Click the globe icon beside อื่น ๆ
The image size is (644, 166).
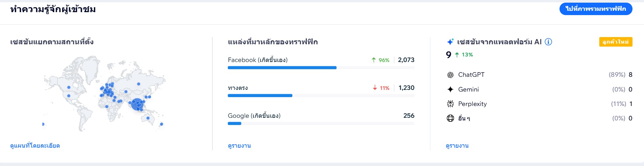(x=450, y=118)
